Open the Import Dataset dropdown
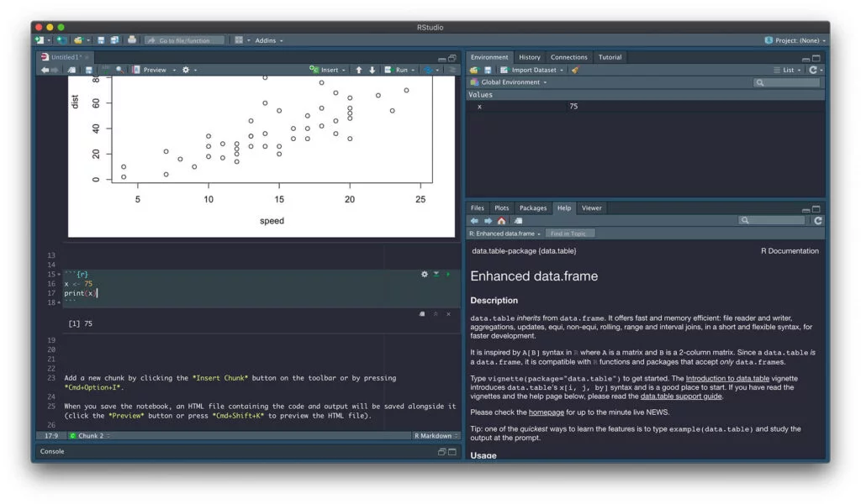This screenshot has height=504, width=861. point(531,70)
